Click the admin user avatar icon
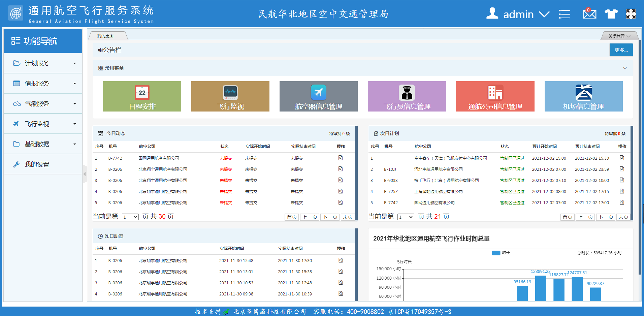This screenshot has width=644, height=316. tap(492, 13)
